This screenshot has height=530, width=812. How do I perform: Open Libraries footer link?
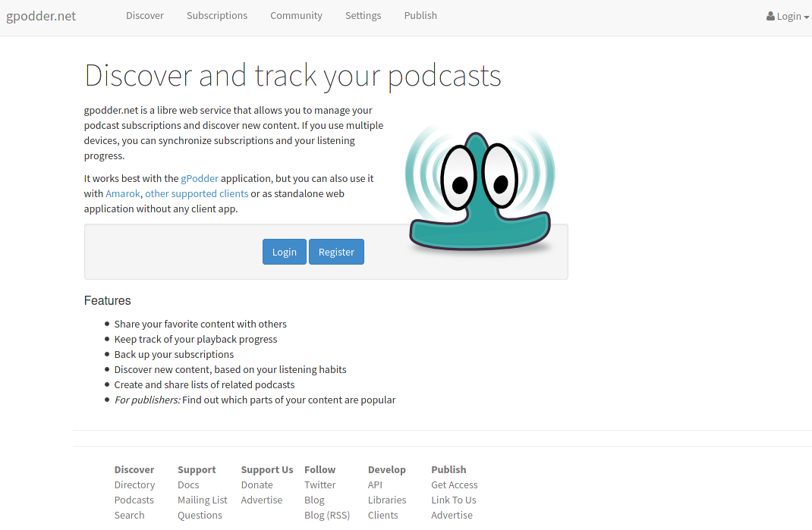coord(387,500)
